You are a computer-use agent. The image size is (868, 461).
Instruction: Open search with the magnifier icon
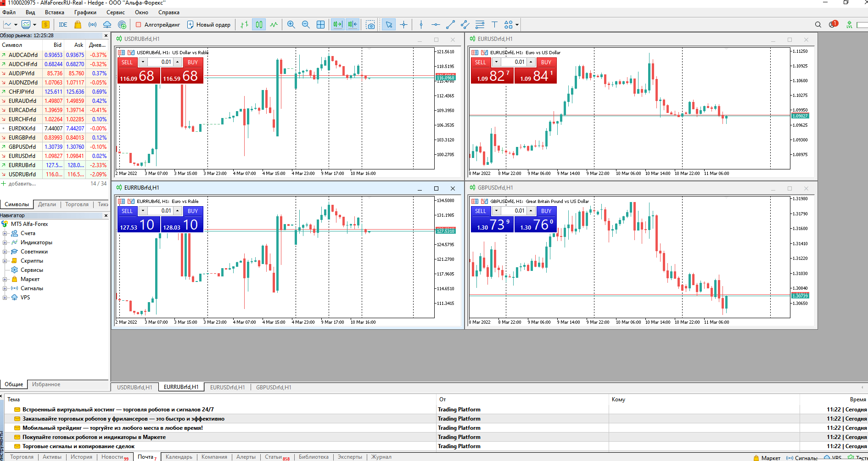(x=818, y=25)
